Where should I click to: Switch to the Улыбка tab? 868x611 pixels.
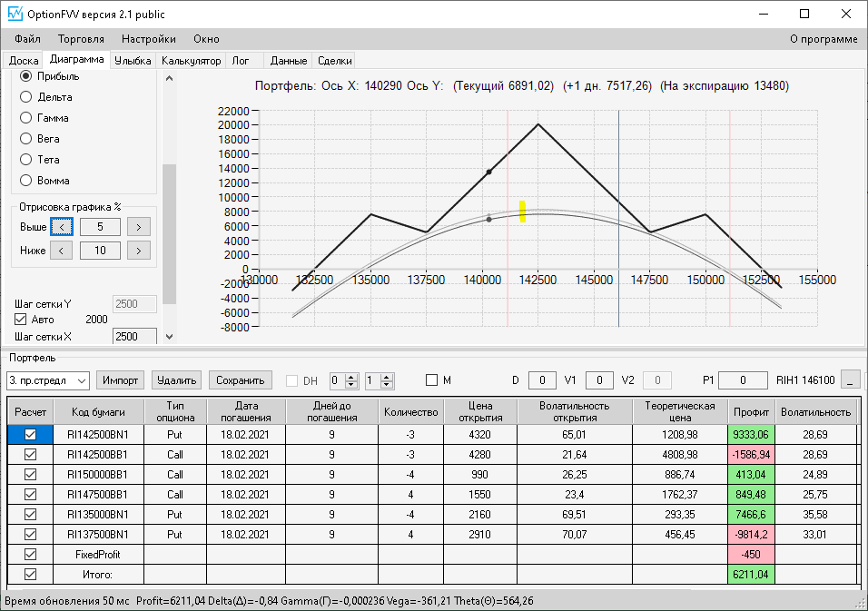click(x=133, y=60)
